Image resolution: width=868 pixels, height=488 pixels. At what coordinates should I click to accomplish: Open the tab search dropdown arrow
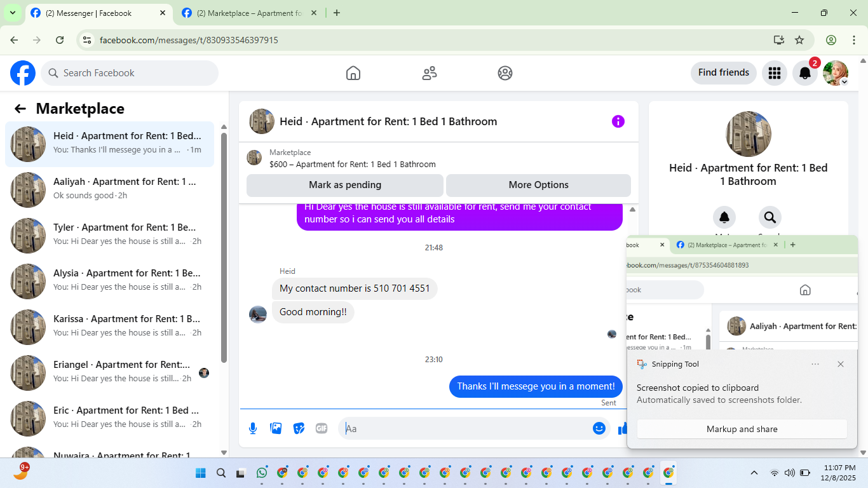(12, 13)
